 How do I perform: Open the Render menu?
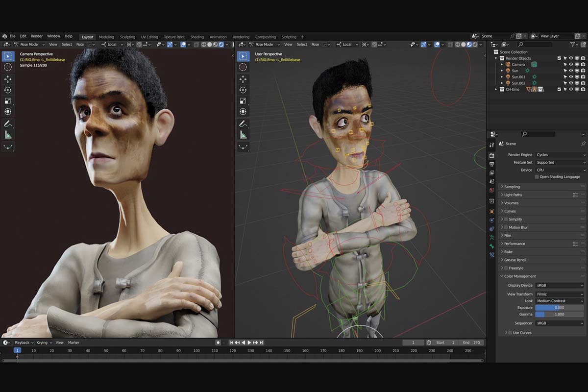point(37,36)
